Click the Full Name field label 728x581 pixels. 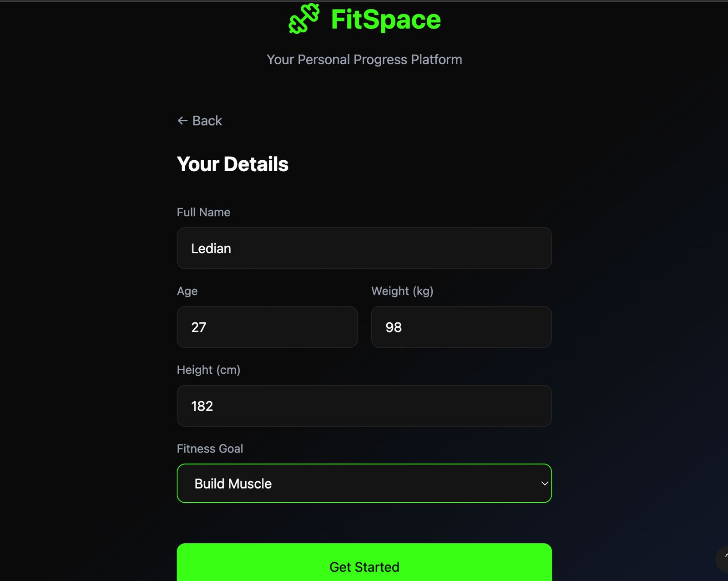203,212
